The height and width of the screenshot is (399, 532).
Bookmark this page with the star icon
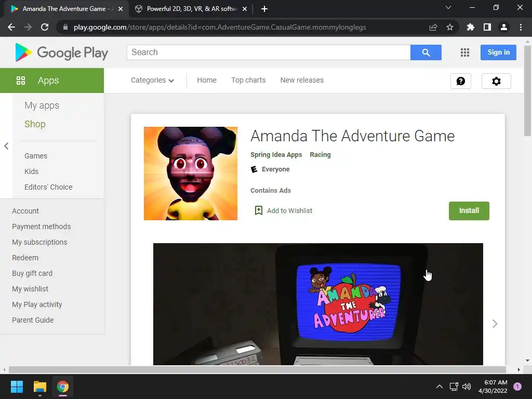coord(450,27)
